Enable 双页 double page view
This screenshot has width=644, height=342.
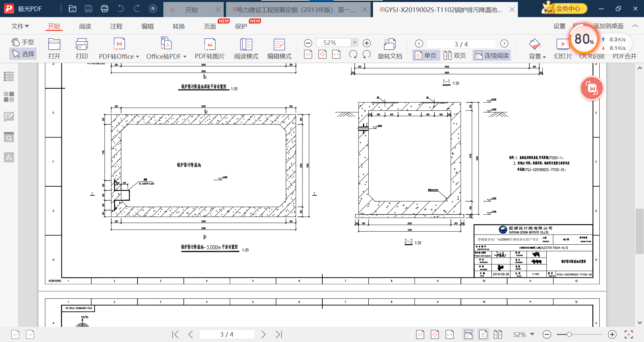[x=455, y=55]
